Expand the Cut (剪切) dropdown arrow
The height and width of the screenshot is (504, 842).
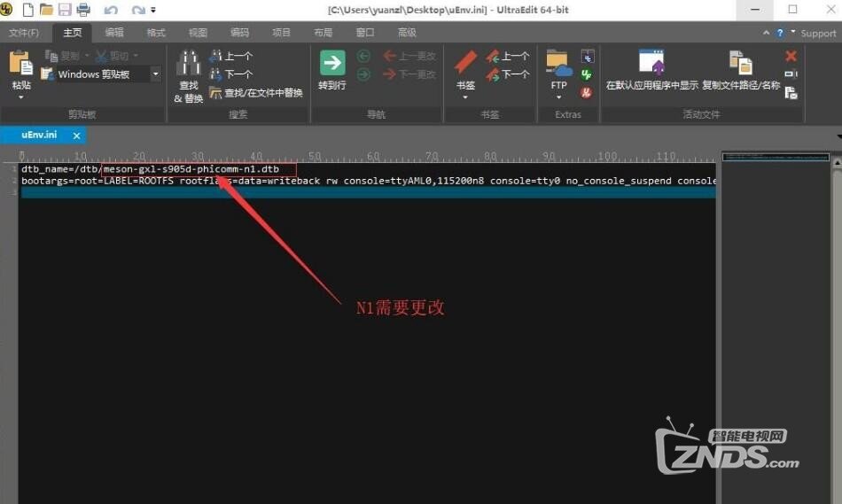click(136, 55)
